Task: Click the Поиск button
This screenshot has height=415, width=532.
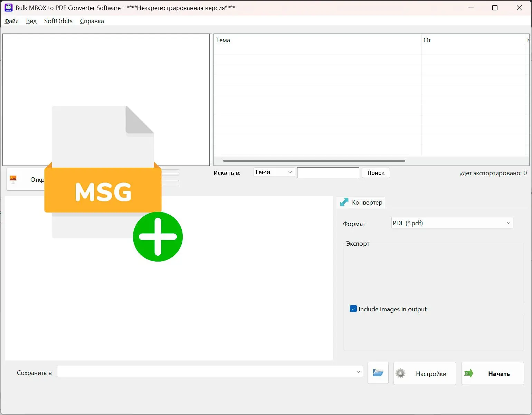Action: click(376, 173)
